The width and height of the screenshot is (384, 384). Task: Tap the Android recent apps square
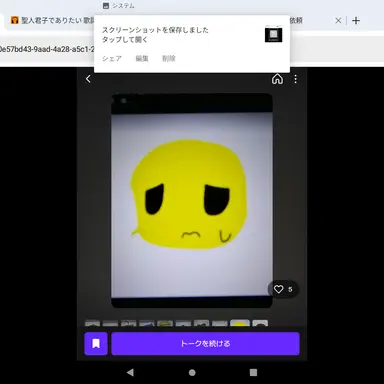(253, 372)
